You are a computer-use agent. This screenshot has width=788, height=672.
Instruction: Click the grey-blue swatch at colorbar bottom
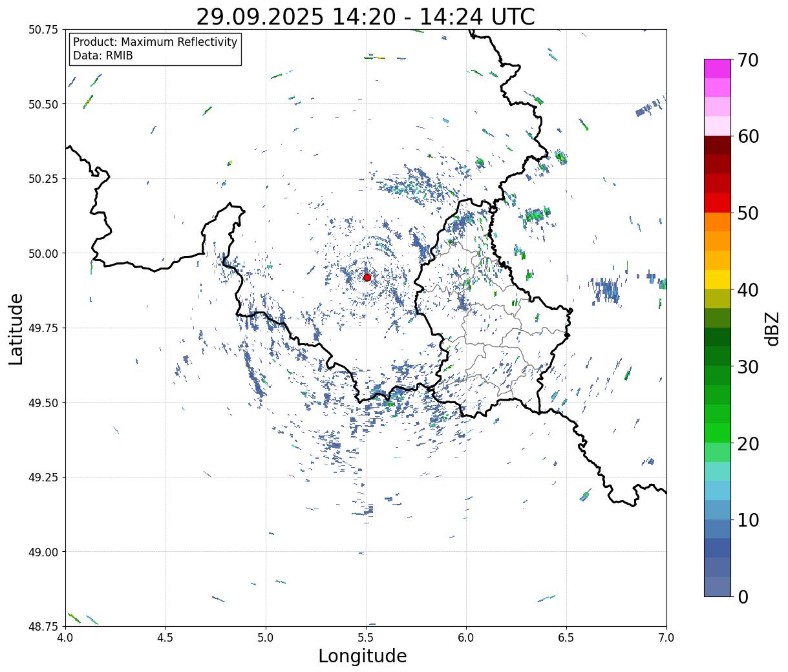[x=718, y=586]
